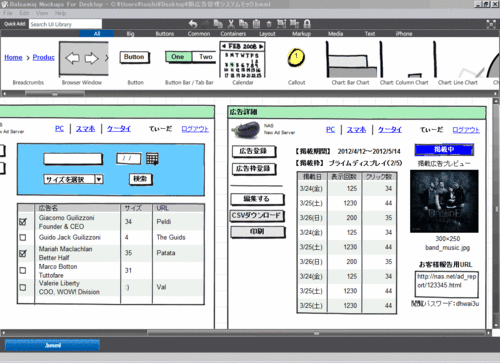Screen dimensions: 500x363
Task: Click the Group icon in toolbar
Action: (282, 24)
